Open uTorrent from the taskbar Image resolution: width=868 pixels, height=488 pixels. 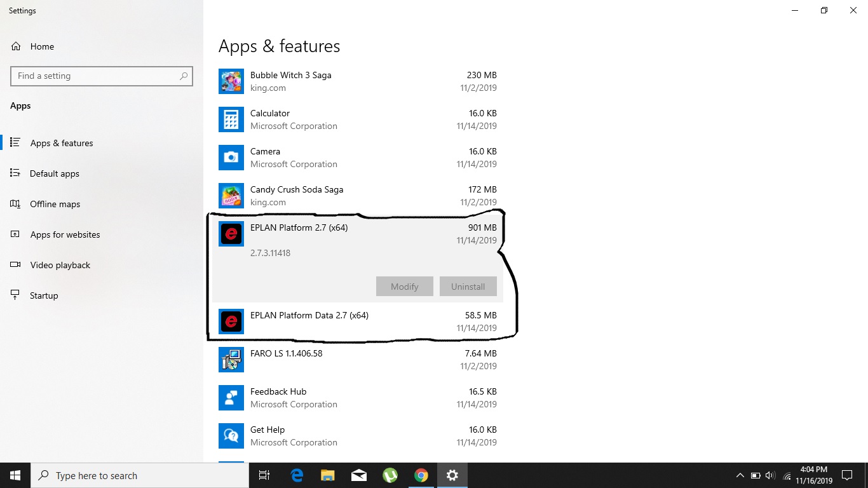coord(390,475)
